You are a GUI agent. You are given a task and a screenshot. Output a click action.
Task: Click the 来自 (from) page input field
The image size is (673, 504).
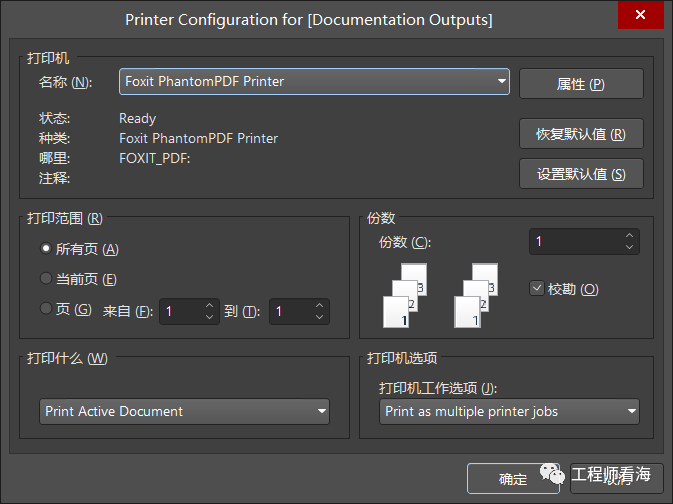click(x=180, y=312)
